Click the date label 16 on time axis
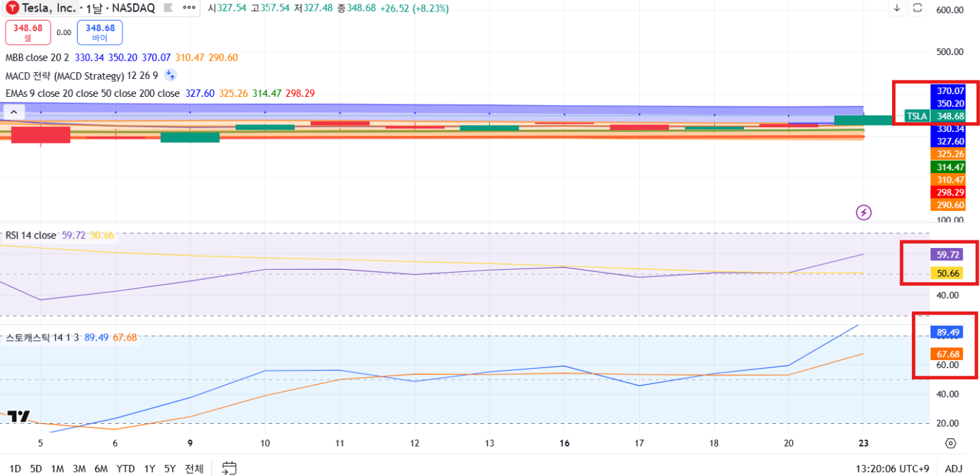 [x=564, y=443]
